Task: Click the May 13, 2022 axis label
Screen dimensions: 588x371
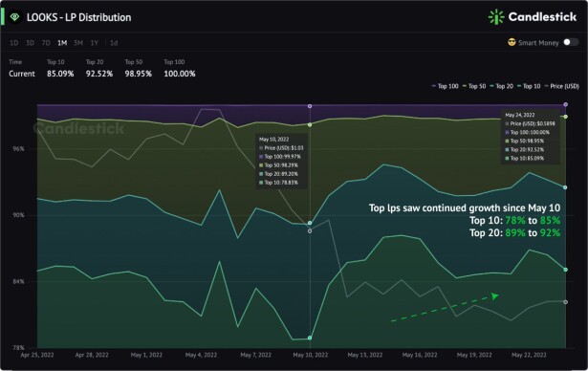Action: click(x=365, y=355)
